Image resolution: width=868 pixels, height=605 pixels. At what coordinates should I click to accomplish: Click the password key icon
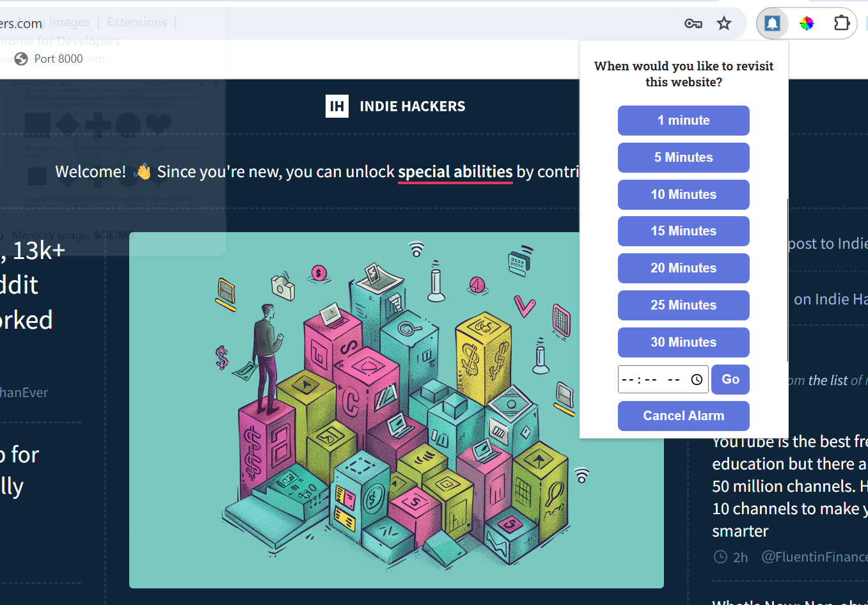pyautogui.click(x=693, y=24)
